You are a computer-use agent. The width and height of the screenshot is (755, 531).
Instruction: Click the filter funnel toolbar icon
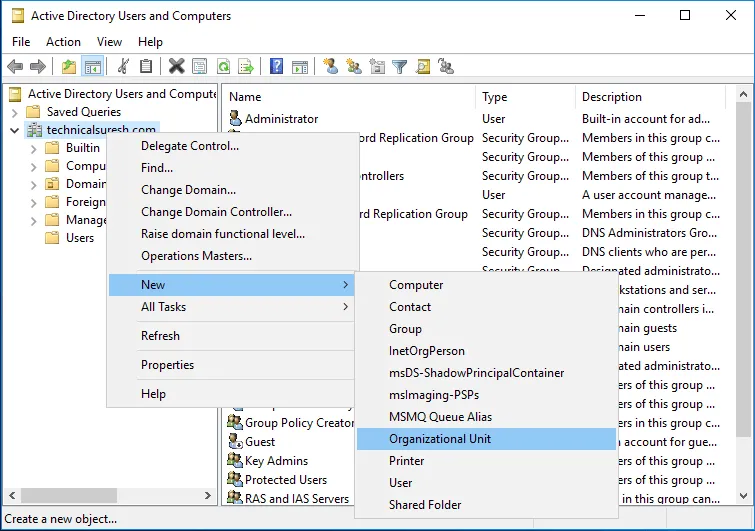click(x=400, y=66)
